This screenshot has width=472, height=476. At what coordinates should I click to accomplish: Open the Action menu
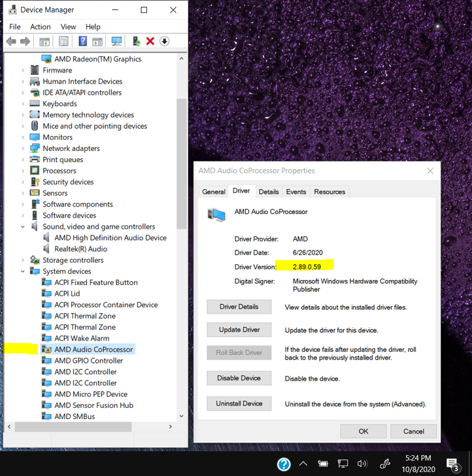click(40, 27)
